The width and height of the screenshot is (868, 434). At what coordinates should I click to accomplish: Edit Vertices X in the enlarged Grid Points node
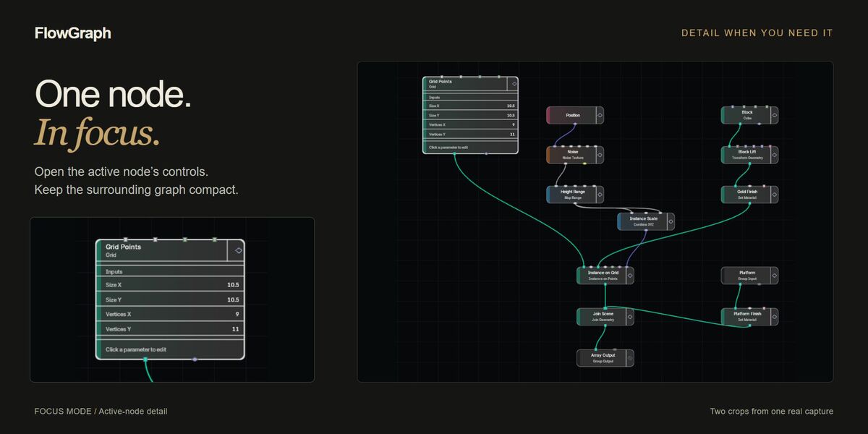coord(170,315)
